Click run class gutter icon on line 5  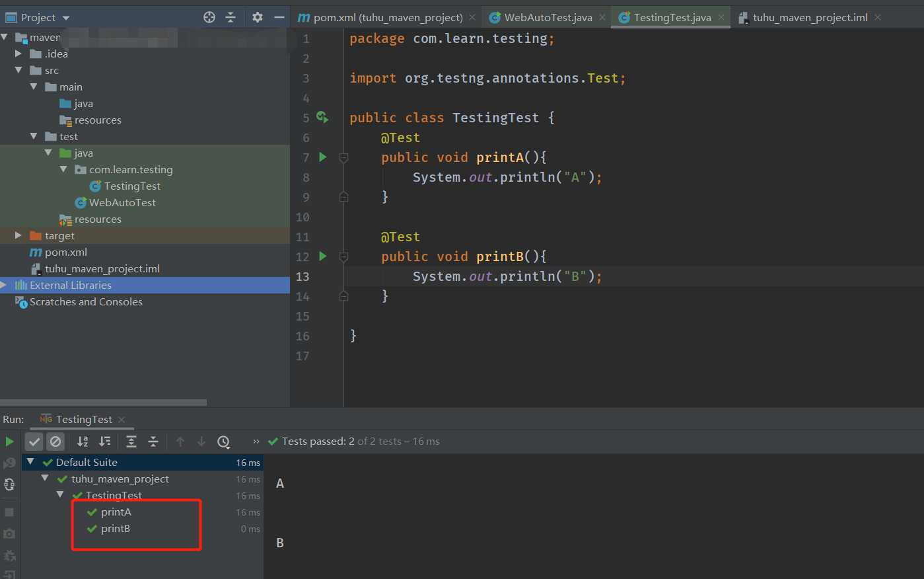click(322, 117)
